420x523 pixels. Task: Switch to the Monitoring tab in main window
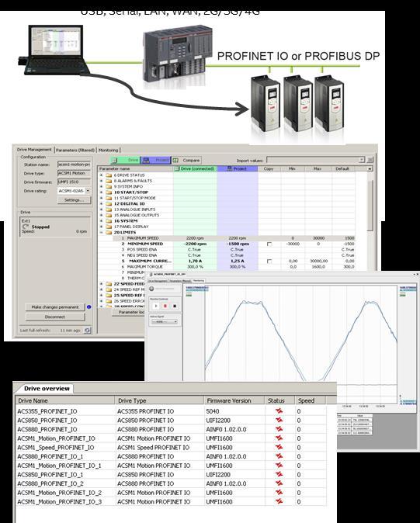click(109, 150)
